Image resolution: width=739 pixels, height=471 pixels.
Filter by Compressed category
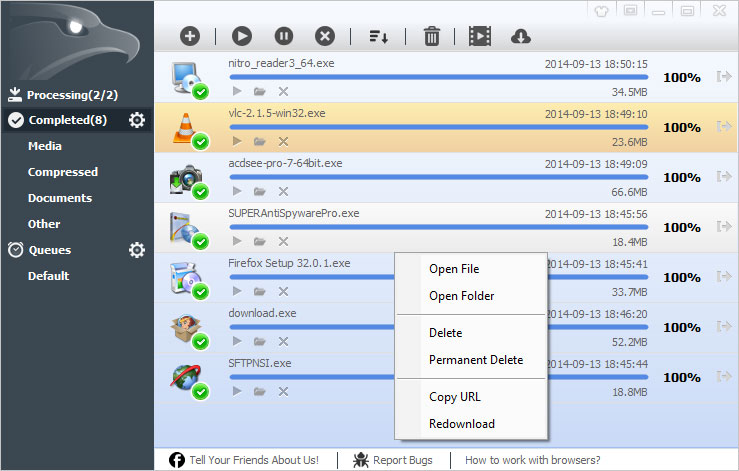[63, 172]
